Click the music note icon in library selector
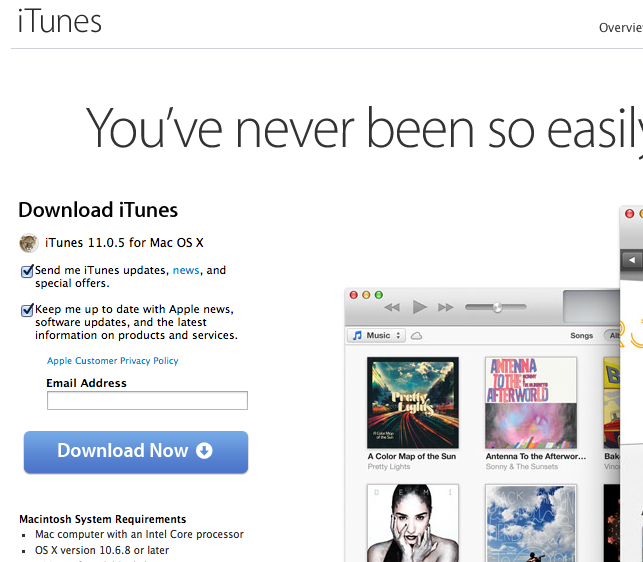 (358, 336)
